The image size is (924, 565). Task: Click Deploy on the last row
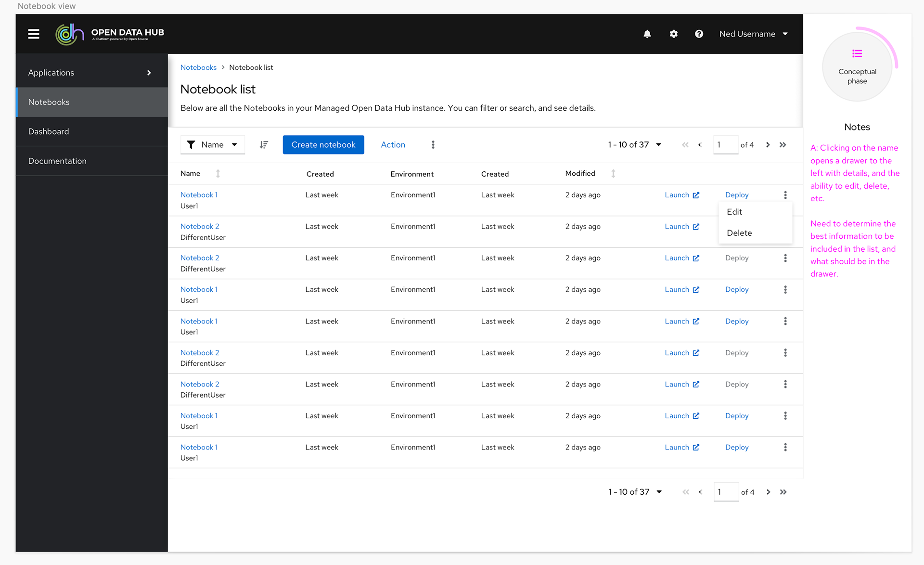coord(737,447)
